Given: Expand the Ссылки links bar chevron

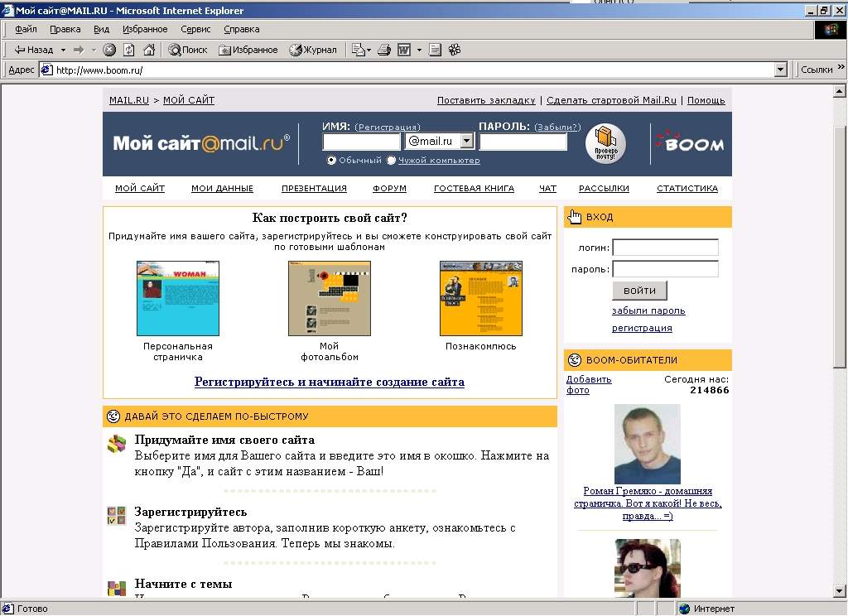Looking at the screenshot, I should tap(841, 68).
